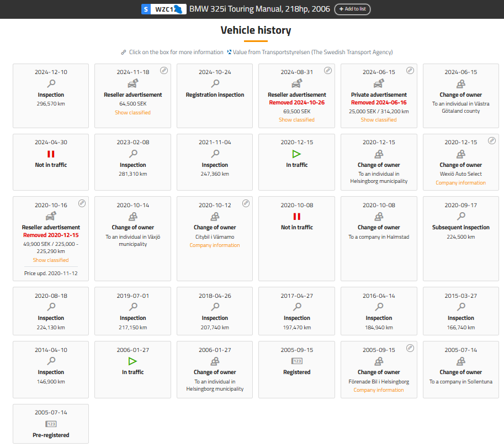The width and height of the screenshot is (504, 447).
Task: Click link icon on 2024-06-15 private advertisement
Action: [x=410, y=70]
